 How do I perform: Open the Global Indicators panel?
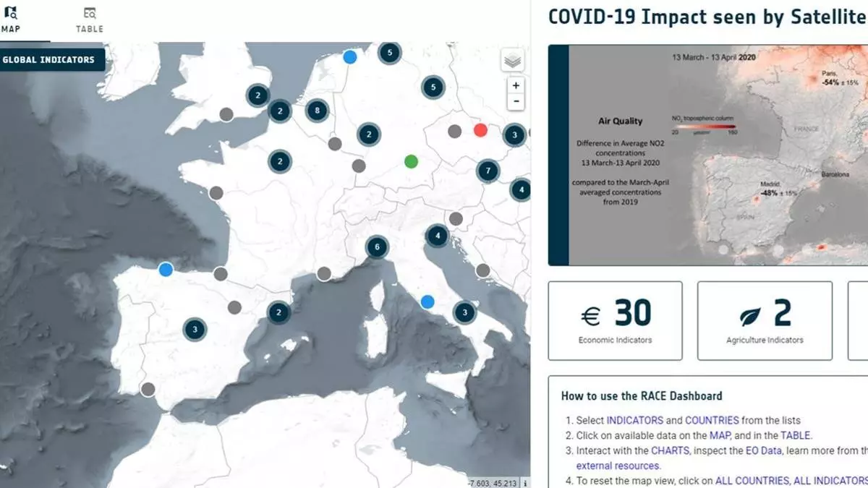(50, 60)
